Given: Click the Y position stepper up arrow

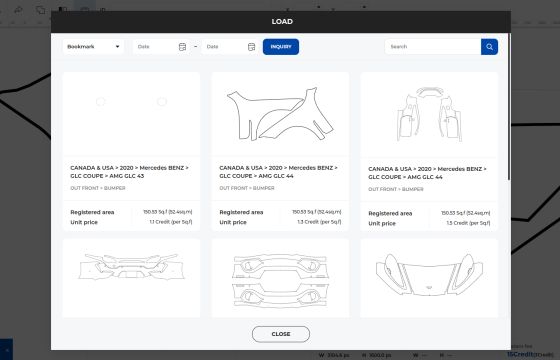Looking at the screenshot, I should 364,7.
